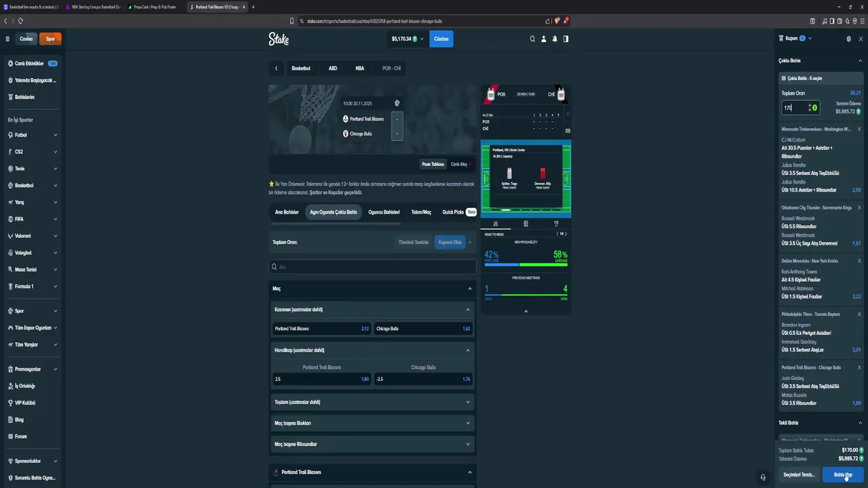Expand Futbol in sidebar
The height and width of the screenshot is (488, 868).
32,135
